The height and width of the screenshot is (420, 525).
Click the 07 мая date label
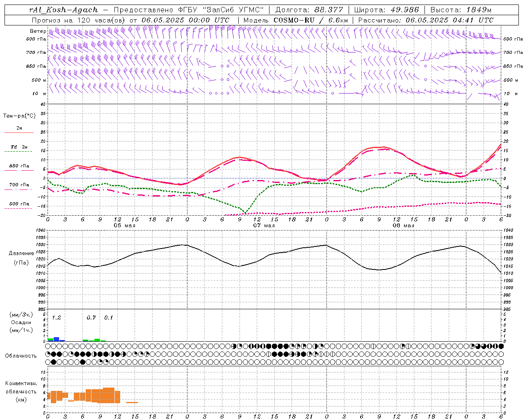264,226
